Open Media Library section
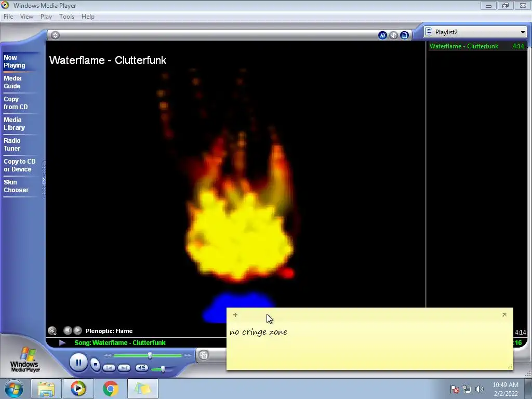The image size is (532, 399). 14,124
